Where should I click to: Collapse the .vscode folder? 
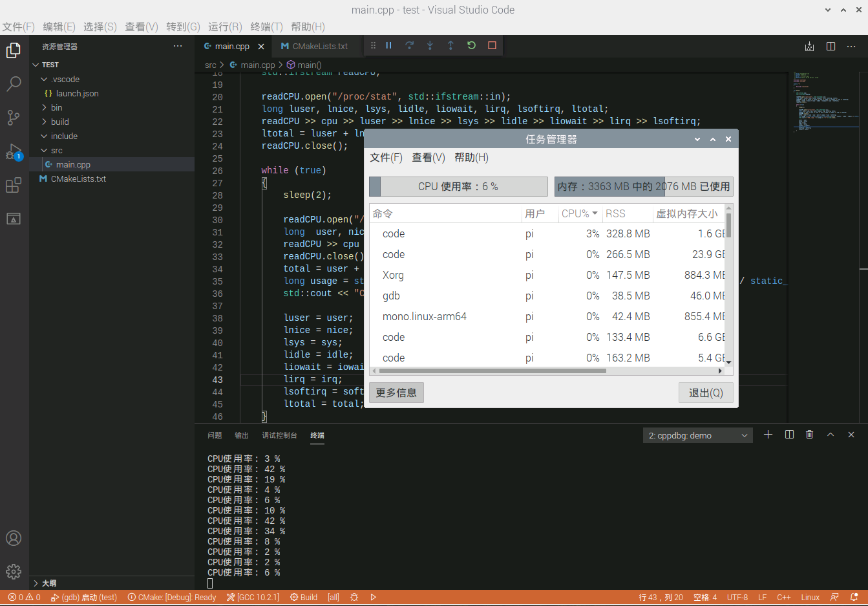[x=44, y=79]
